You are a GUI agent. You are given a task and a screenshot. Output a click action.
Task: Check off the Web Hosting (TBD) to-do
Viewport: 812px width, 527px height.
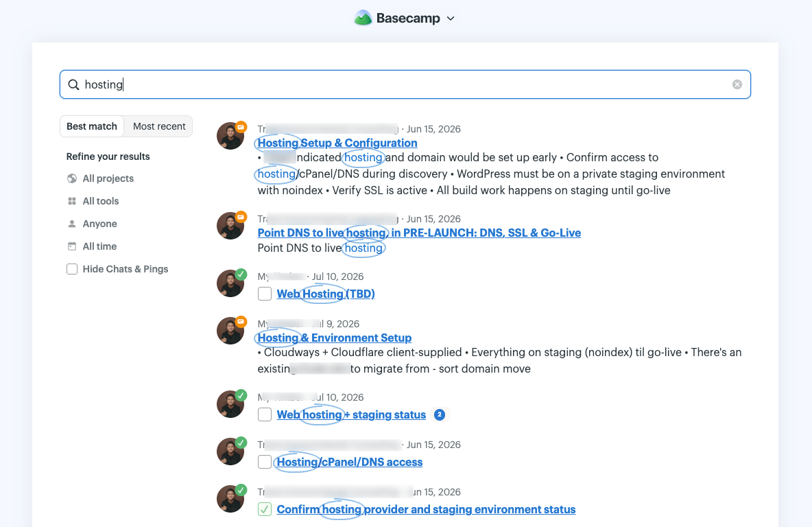pos(265,294)
